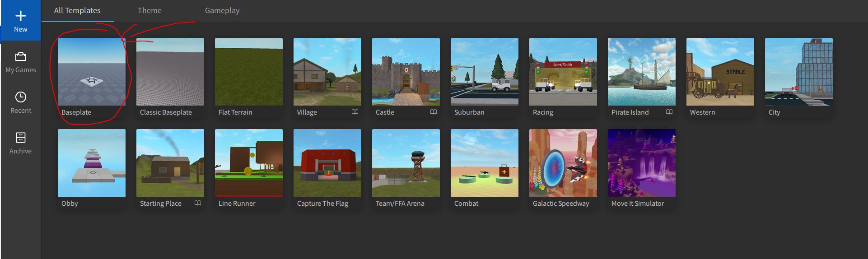Click the "Castle" label text
The image size is (868, 259).
(x=385, y=112)
